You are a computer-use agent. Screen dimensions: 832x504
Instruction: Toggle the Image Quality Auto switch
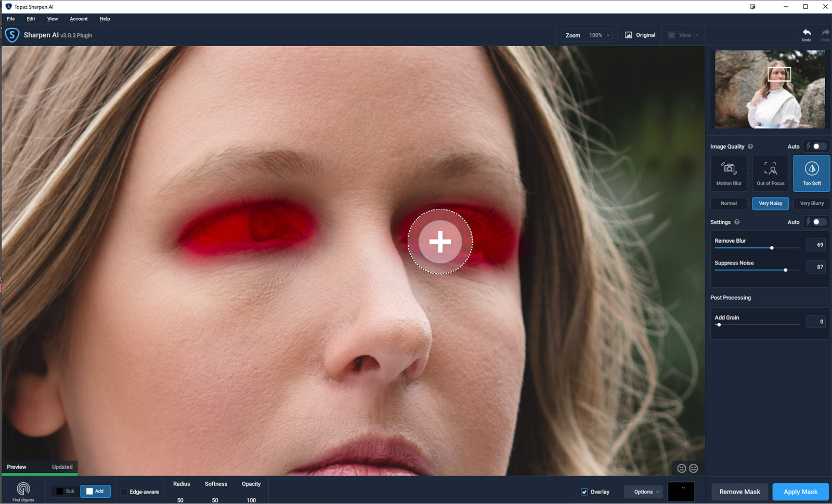point(818,147)
